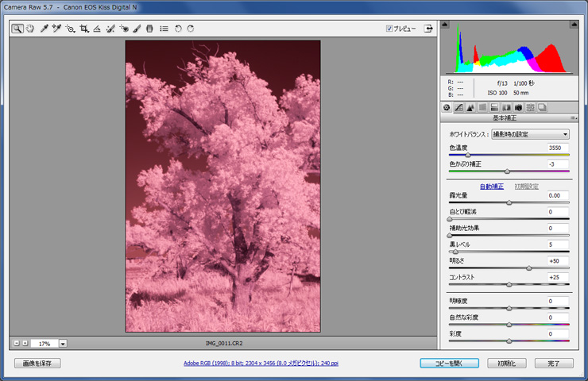
Task: Switch to the Tone Curve tab
Action: pos(458,107)
